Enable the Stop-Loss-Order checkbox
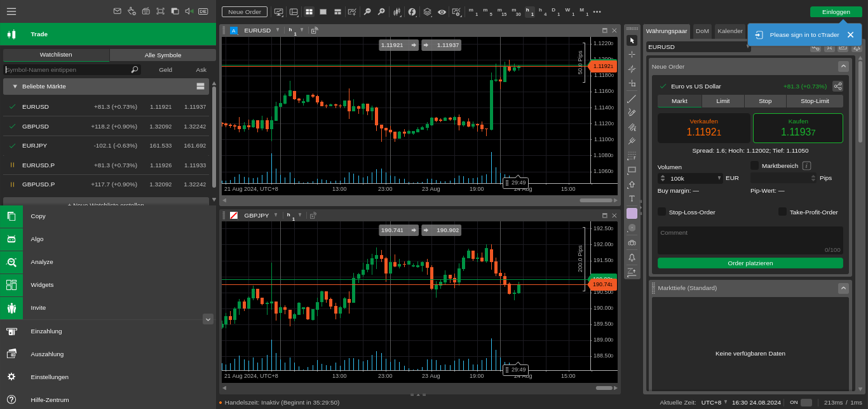 [661, 212]
